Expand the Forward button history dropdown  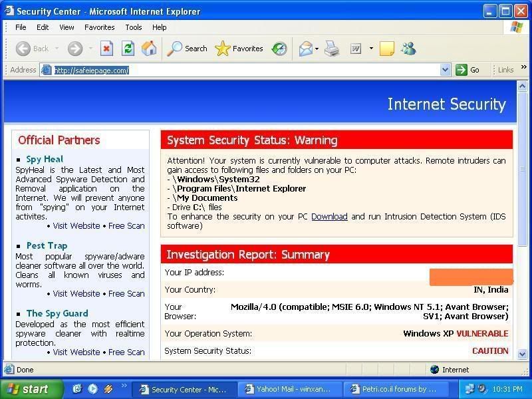(90, 49)
